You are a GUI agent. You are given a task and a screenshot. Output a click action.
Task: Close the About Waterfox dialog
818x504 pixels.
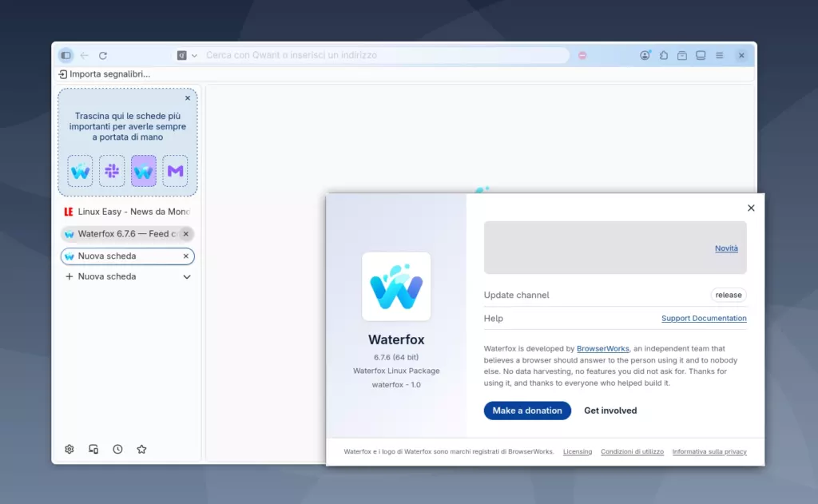(751, 208)
